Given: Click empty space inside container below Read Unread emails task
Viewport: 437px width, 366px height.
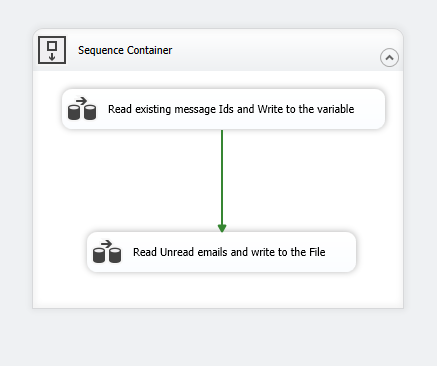Looking at the screenshot, I should point(218,289).
